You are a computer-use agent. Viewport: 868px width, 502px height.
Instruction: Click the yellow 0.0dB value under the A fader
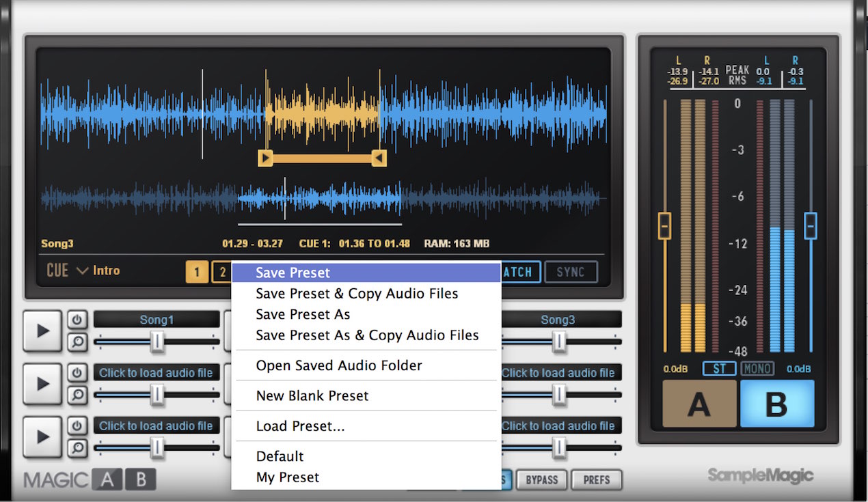(675, 369)
